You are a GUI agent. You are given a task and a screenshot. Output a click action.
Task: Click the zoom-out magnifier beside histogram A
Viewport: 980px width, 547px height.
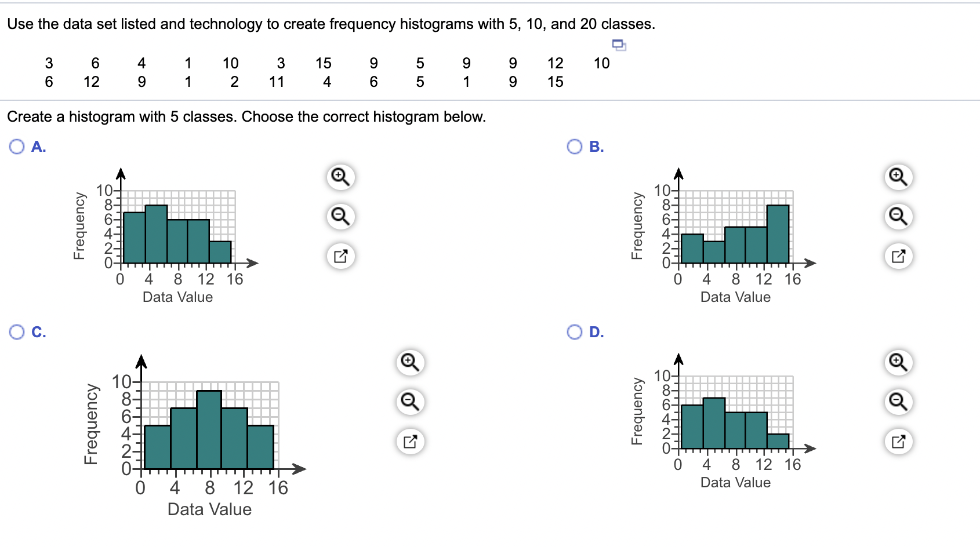pyautogui.click(x=340, y=216)
